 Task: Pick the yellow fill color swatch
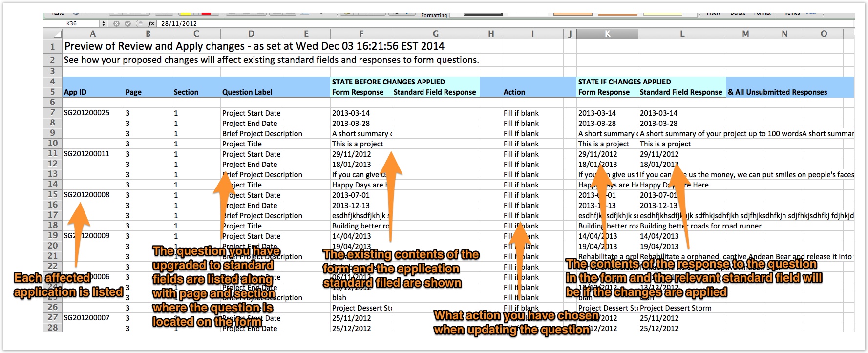point(185,13)
